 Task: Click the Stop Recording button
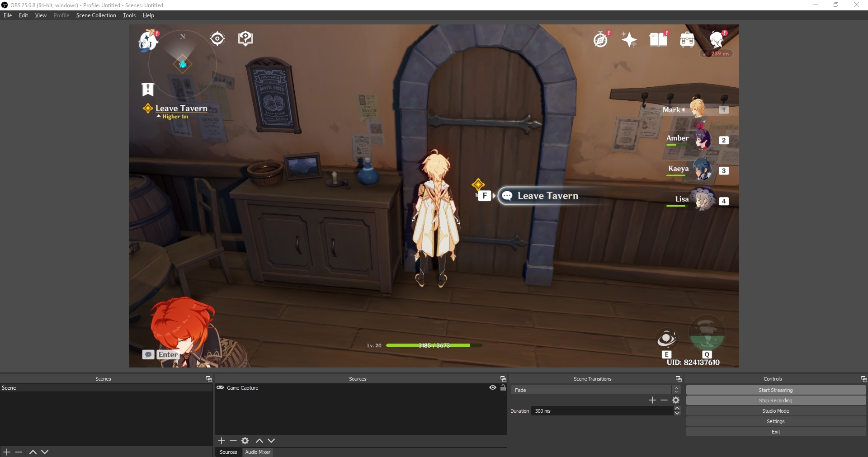click(776, 400)
